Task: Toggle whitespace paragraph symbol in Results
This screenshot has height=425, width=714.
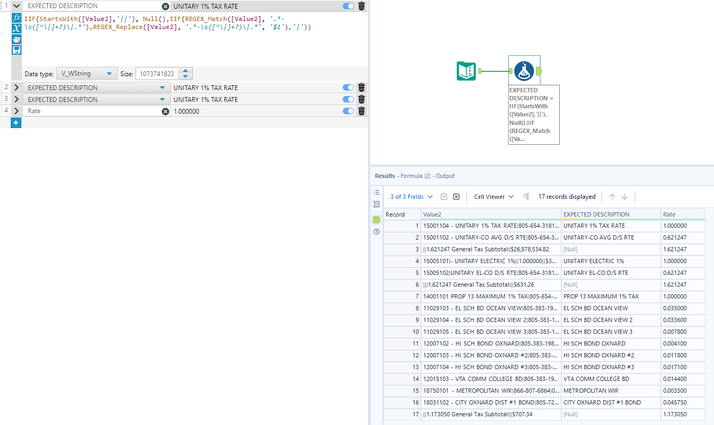Action: pos(526,197)
